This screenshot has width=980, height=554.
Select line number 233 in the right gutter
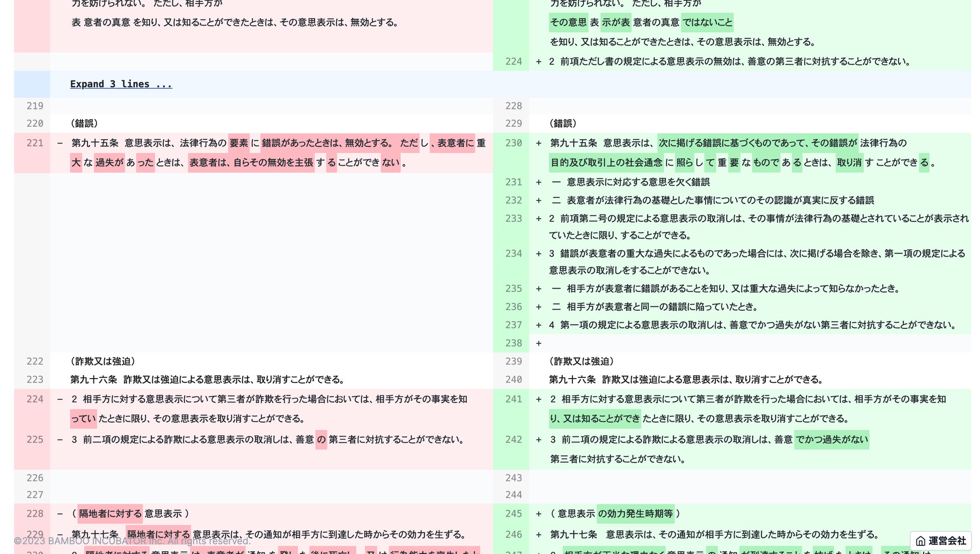click(514, 219)
